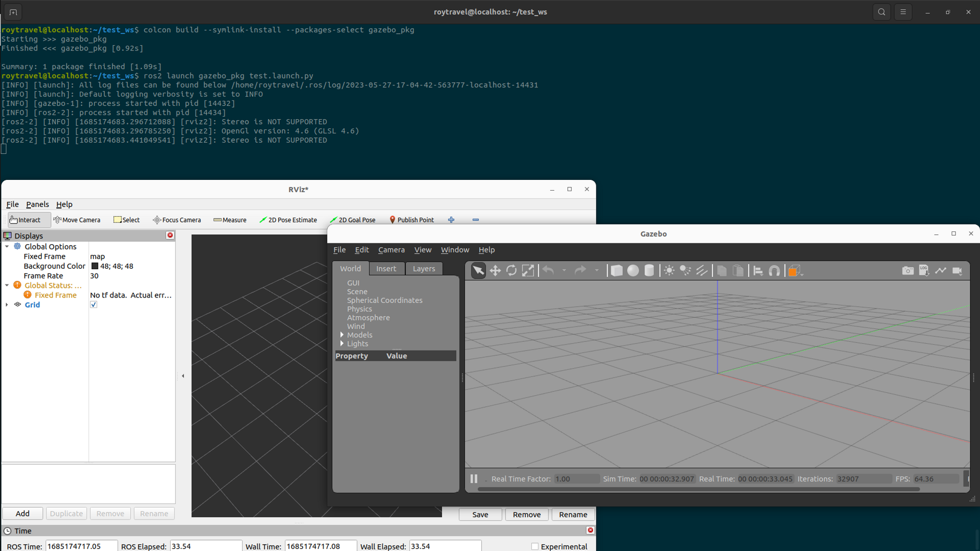This screenshot has height=551, width=980.
Task: Expand the Lights section under World
Action: pyautogui.click(x=342, y=344)
